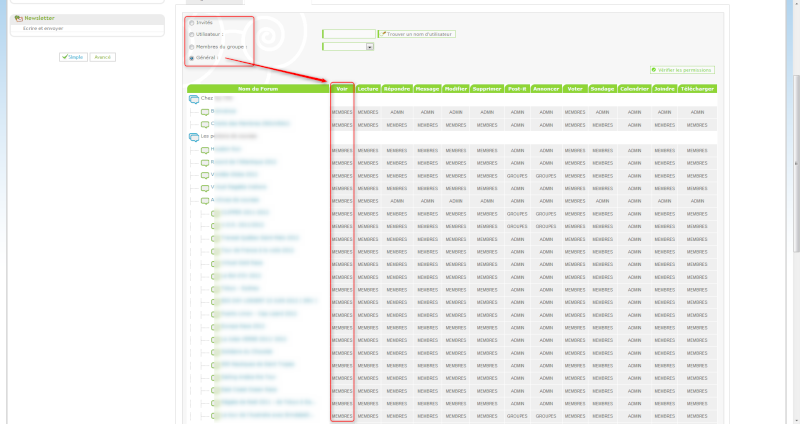This screenshot has height=424, width=800.
Task: Click the green forum icon of the R… row
Action: pos(205,163)
